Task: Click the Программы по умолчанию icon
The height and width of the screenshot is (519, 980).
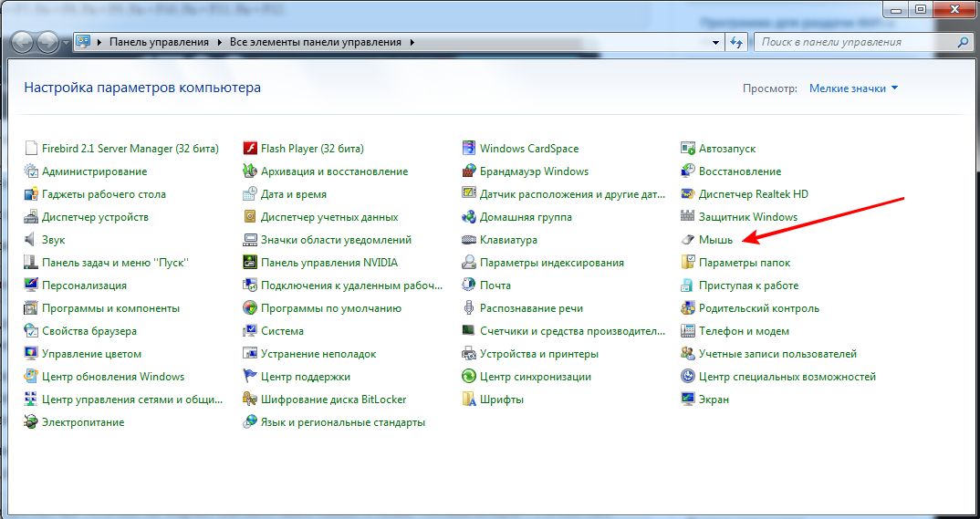Action: click(250, 308)
